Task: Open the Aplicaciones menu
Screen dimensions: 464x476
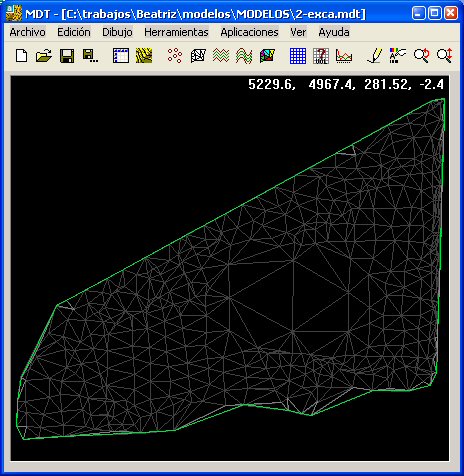Action: (249, 32)
